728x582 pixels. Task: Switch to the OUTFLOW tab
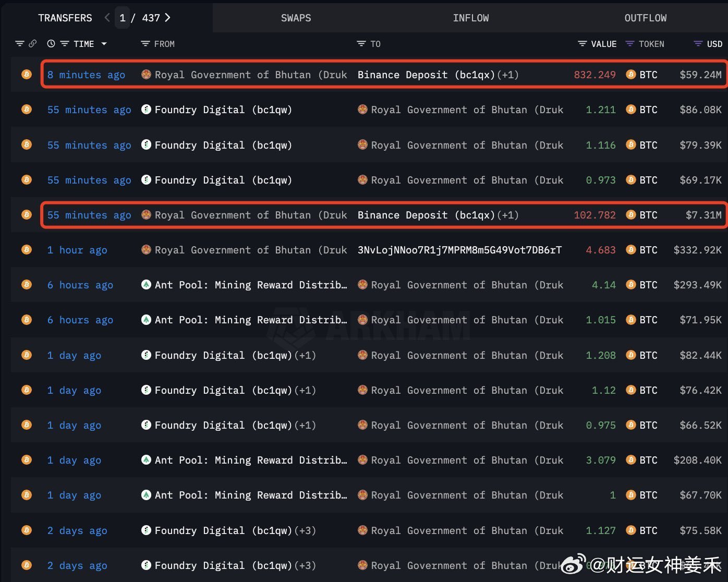[646, 18]
